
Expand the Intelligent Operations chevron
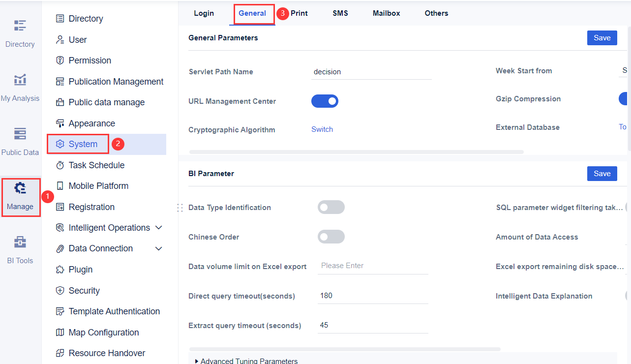[x=158, y=228]
